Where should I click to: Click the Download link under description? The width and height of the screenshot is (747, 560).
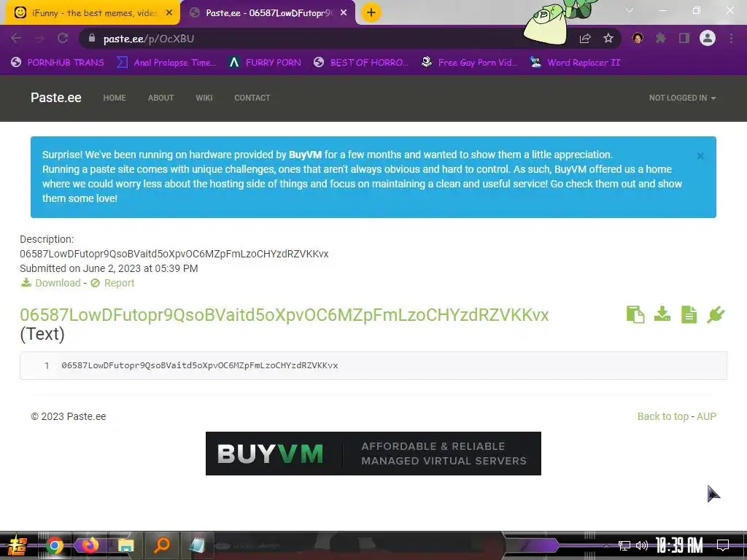click(50, 283)
